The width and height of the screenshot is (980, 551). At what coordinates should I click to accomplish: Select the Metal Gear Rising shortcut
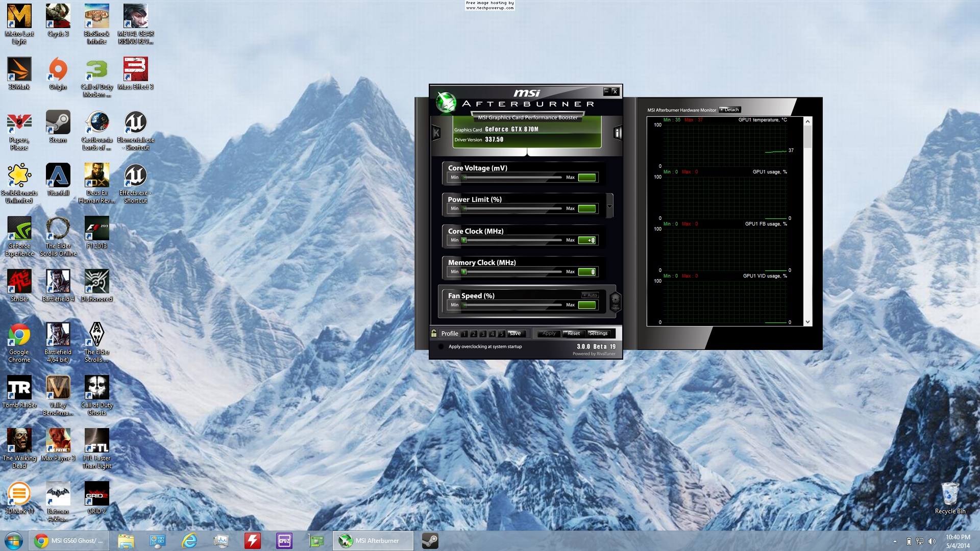click(x=136, y=24)
